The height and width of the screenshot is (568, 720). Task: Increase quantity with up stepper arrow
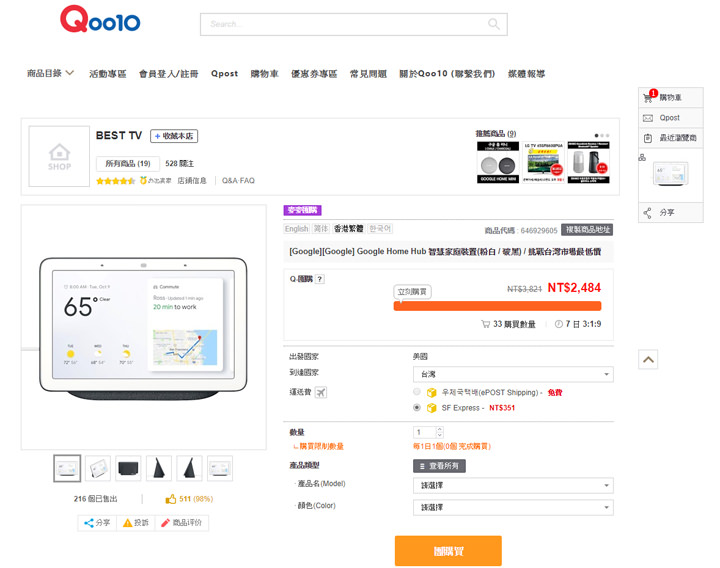pyautogui.click(x=439, y=429)
